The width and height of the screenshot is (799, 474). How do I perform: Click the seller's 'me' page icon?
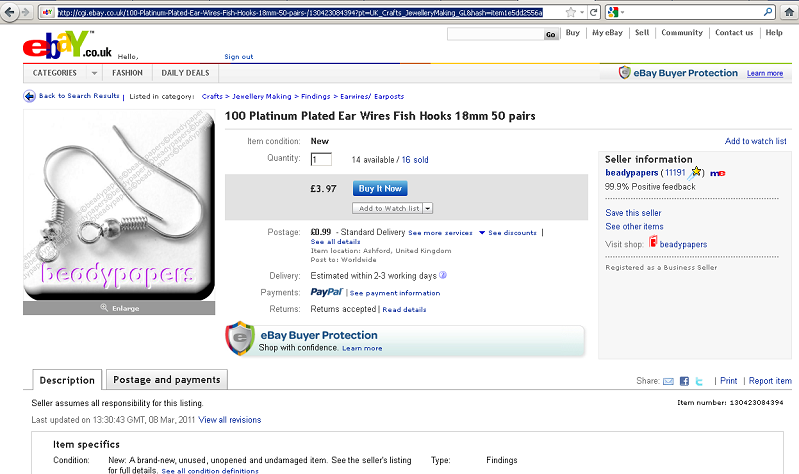point(717,173)
